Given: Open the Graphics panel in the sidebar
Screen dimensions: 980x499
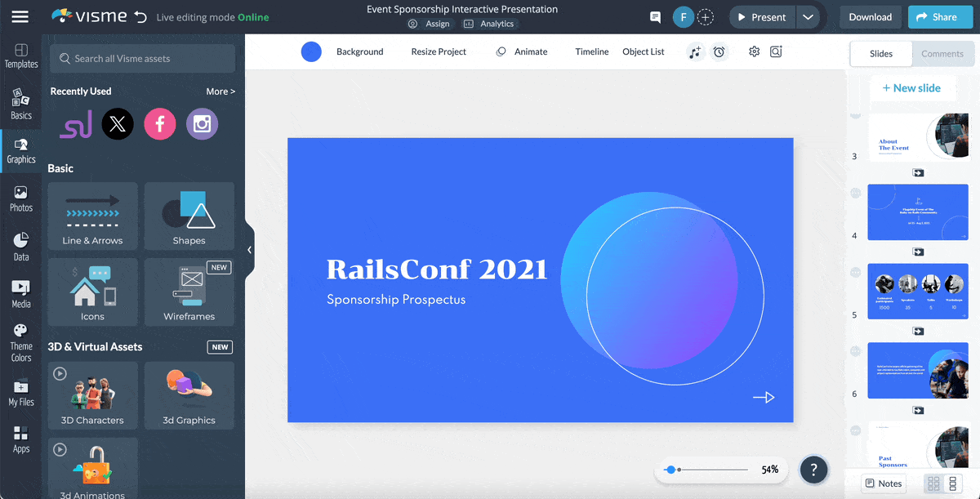Looking at the screenshot, I should tap(20, 150).
